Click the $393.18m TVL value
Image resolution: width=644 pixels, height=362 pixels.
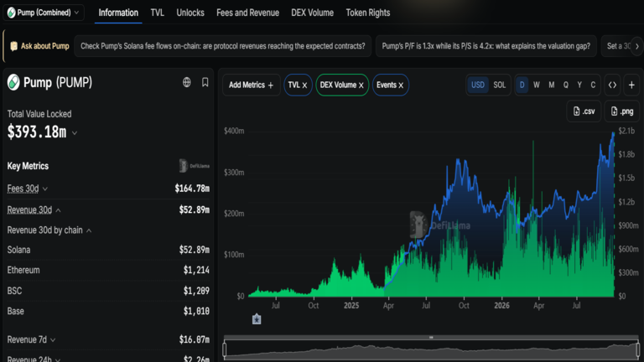coord(37,132)
